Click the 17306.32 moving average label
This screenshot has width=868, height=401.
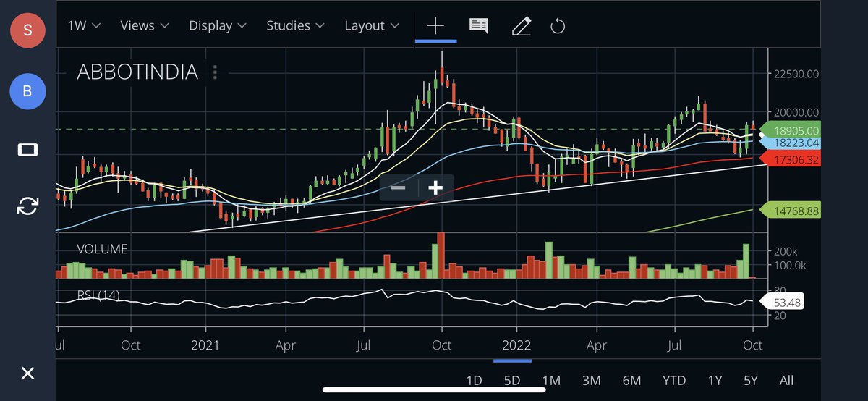click(x=791, y=159)
